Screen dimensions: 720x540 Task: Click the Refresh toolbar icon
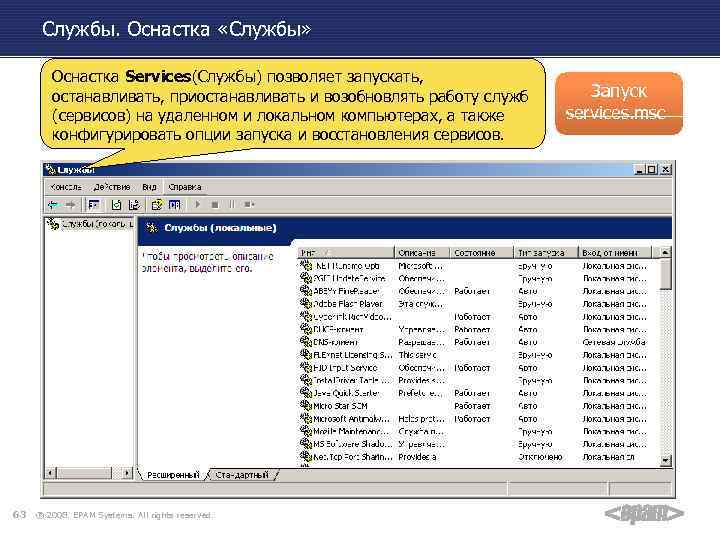pos(116,205)
